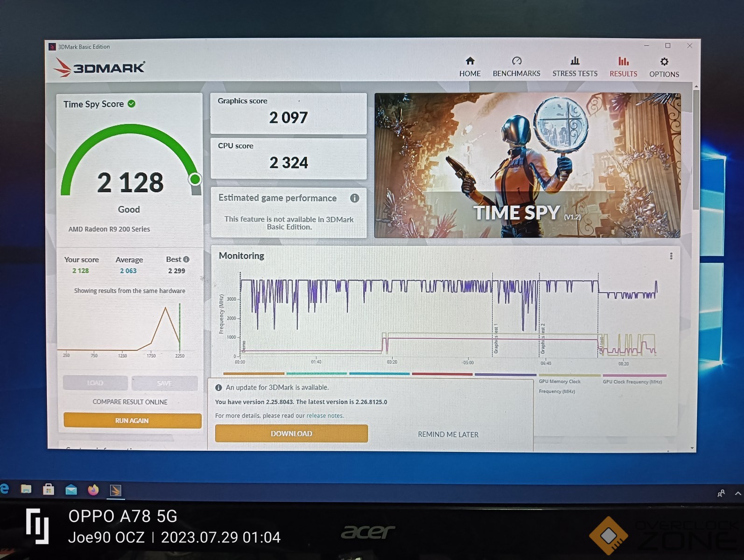The image size is (744, 560).
Task: Open the BENCHMARKS tab
Action: pos(516,67)
